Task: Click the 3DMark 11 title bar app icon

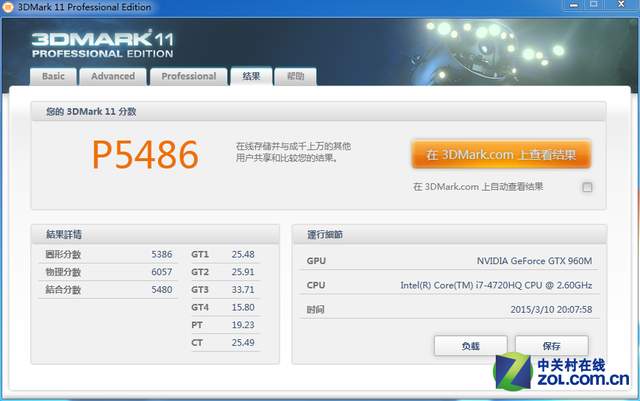Action: click(11, 8)
